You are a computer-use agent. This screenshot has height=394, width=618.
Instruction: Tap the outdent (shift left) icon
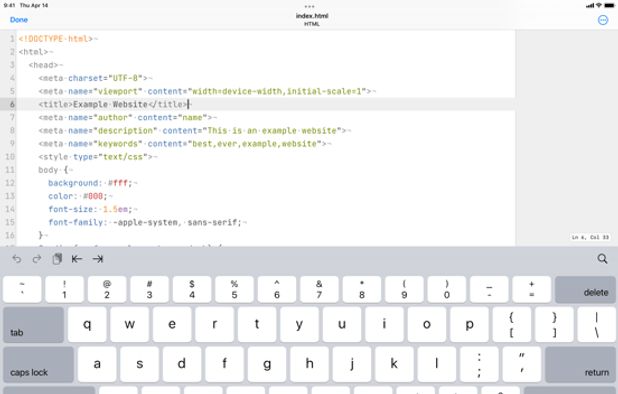(77, 259)
